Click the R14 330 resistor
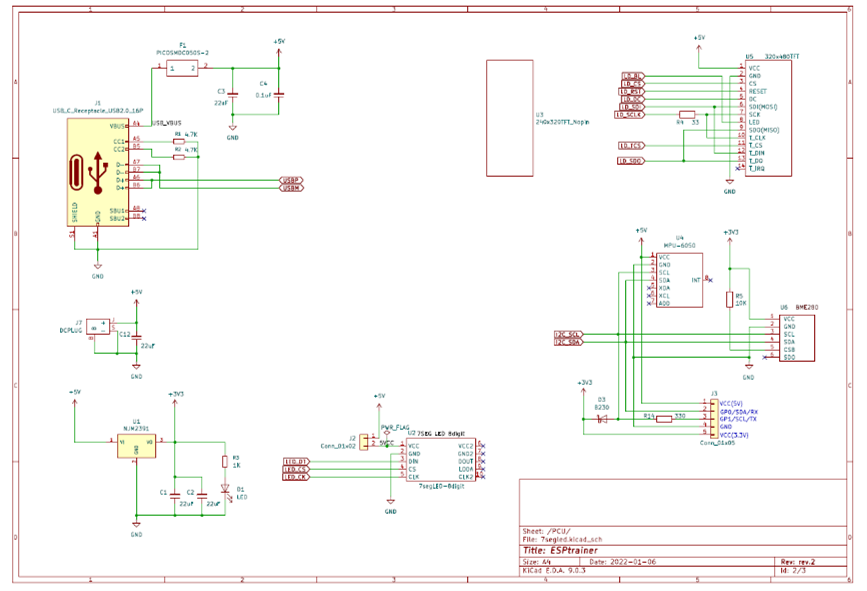867x591 pixels. click(x=664, y=420)
